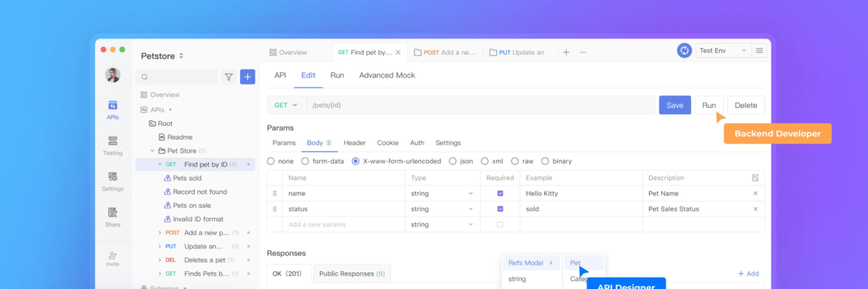Screen dimensions: 868x289
Task: Collapse the APIs tree arrow
Action: tap(170, 110)
